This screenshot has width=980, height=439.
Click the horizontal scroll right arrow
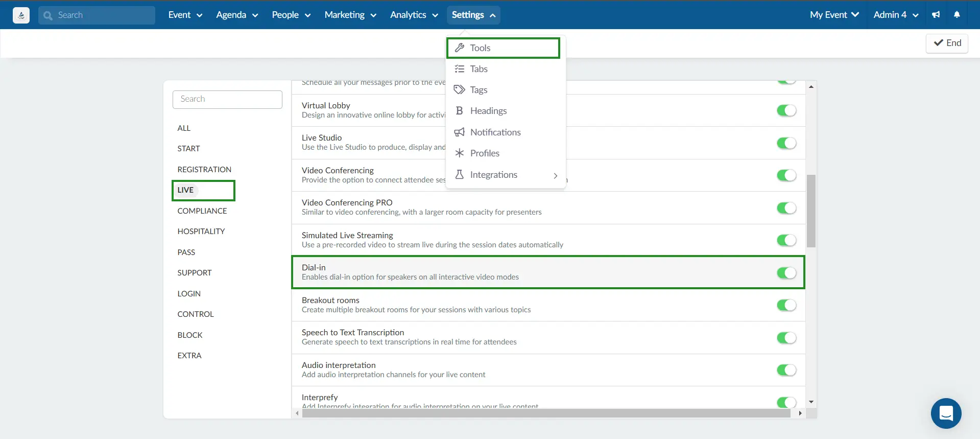click(800, 413)
